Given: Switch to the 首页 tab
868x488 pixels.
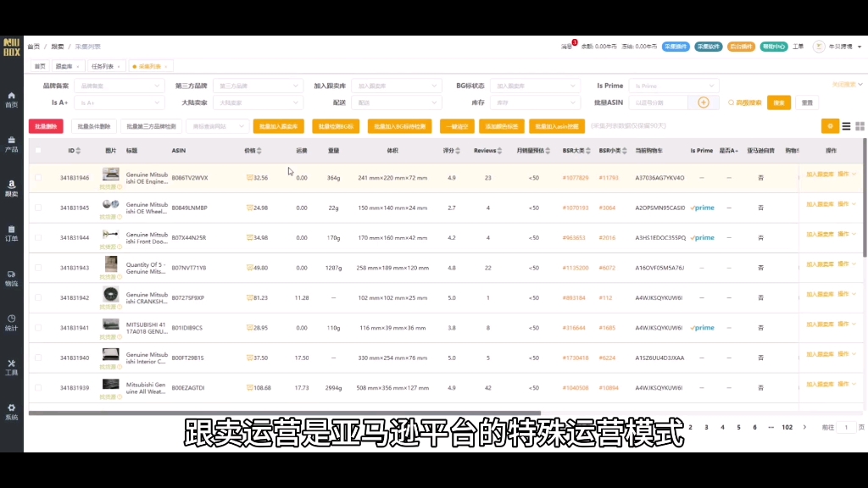Looking at the screenshot, I should point(40,66).
